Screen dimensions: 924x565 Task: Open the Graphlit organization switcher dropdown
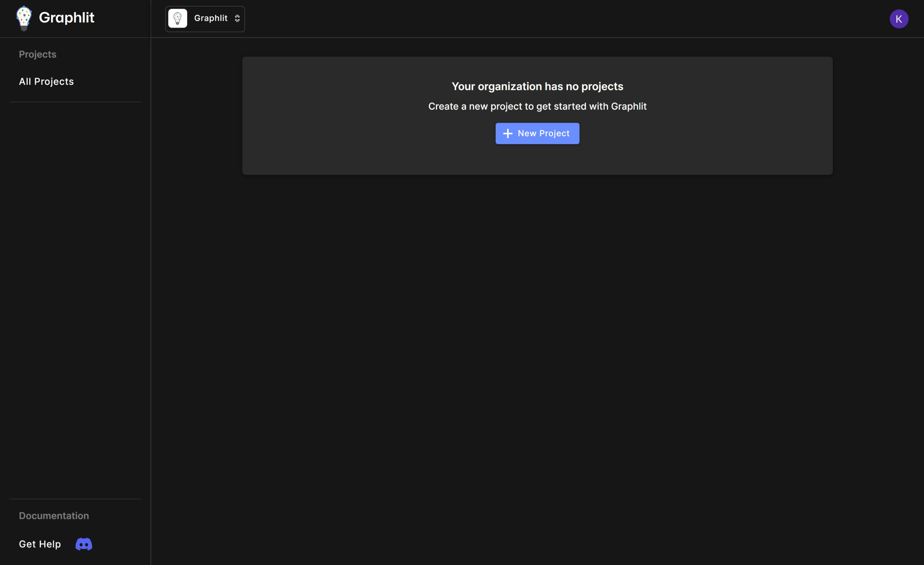(210, 18)
